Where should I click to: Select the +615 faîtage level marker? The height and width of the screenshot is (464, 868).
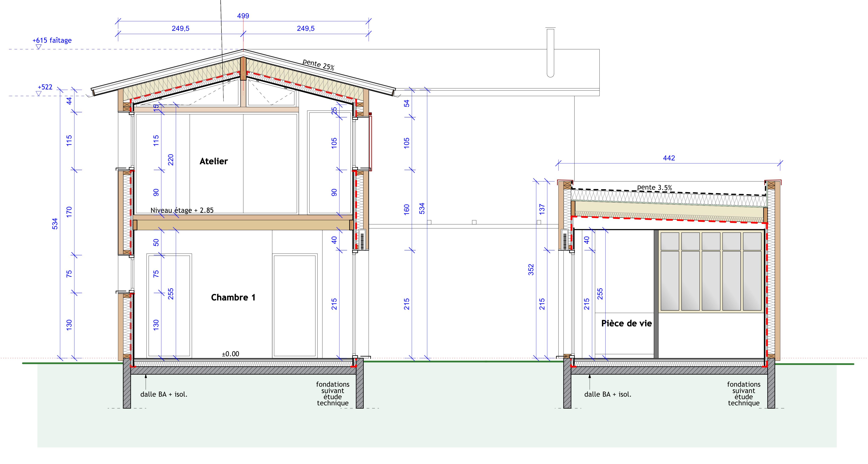click(52, 40)
